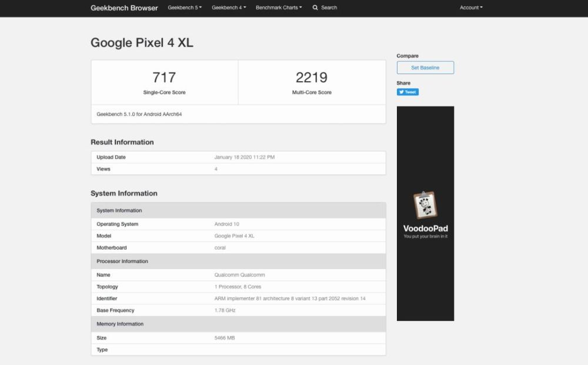
Task: Click the Search magnifier icon
Action: click(315, 8)
